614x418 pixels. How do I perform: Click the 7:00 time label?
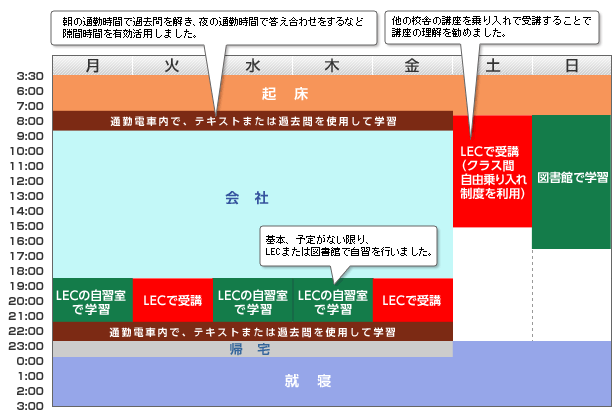(x=30, y=106)
